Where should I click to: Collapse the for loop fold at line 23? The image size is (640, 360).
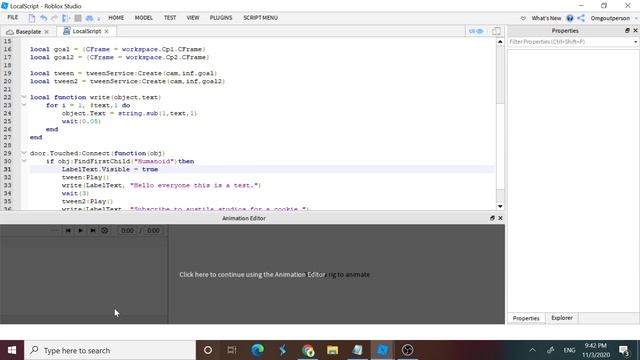[x=24, y=105]
